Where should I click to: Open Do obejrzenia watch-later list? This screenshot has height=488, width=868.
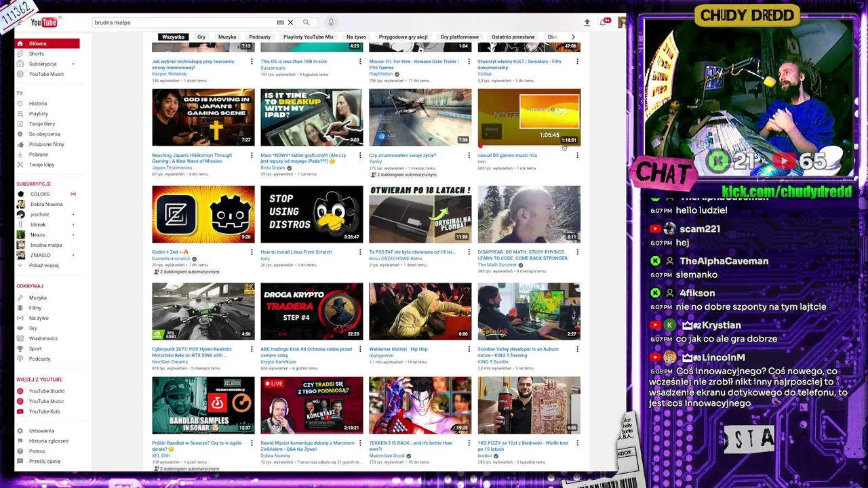pos(47,134)
